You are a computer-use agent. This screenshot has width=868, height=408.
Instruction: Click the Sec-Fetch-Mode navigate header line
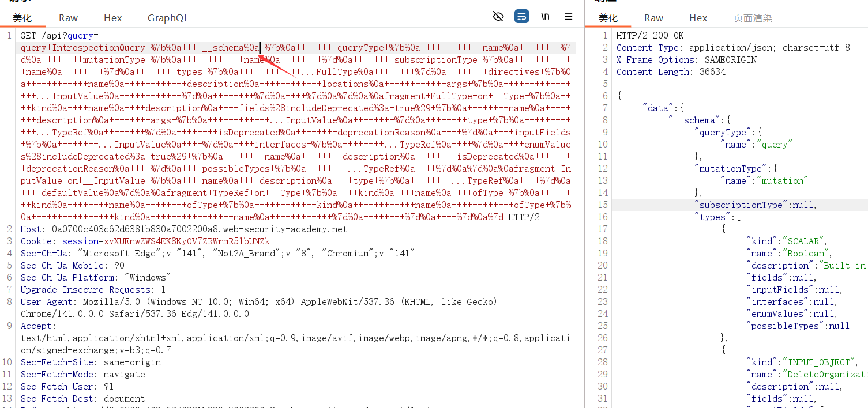82,375
